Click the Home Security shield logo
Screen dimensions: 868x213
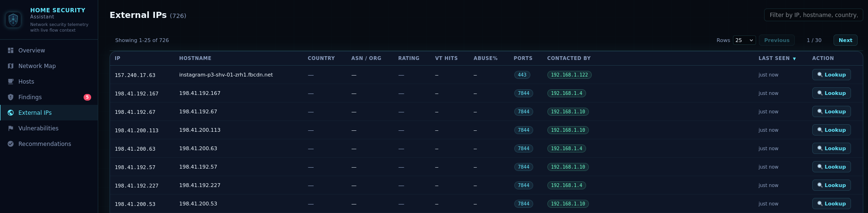(13, 20)
